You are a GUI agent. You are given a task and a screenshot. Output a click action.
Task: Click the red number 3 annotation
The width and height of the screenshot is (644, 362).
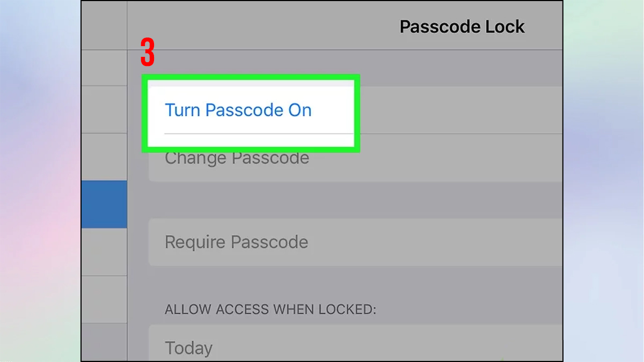[149, 52]
